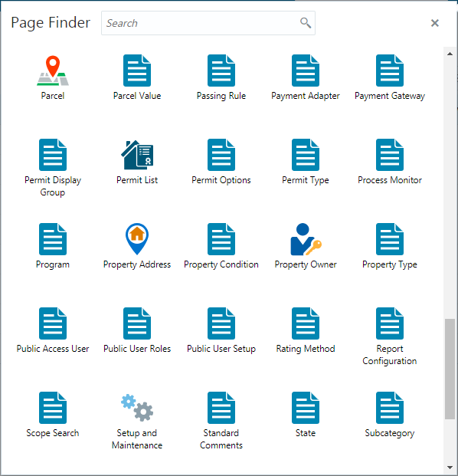Screen dimensions: 458x476
Task: Click the scrollbar down arrow
Action: 450,468
